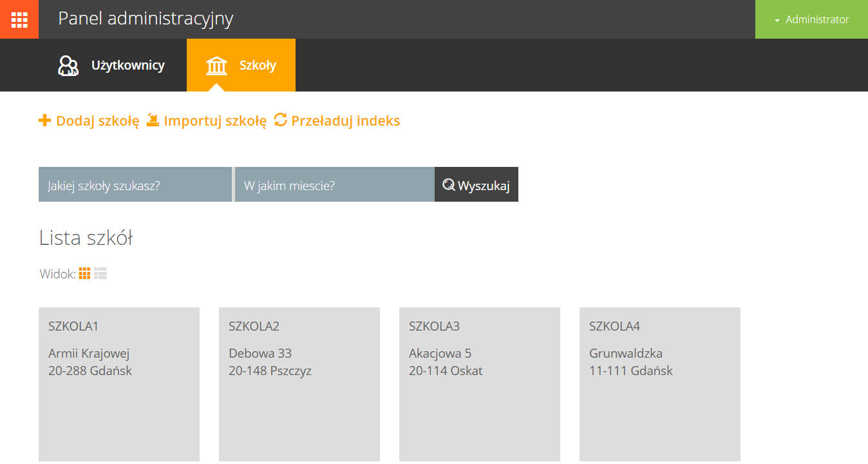Open the SZKOLA3 school card
The width and height of the screenshot is (868, 464).
[480, 385]
